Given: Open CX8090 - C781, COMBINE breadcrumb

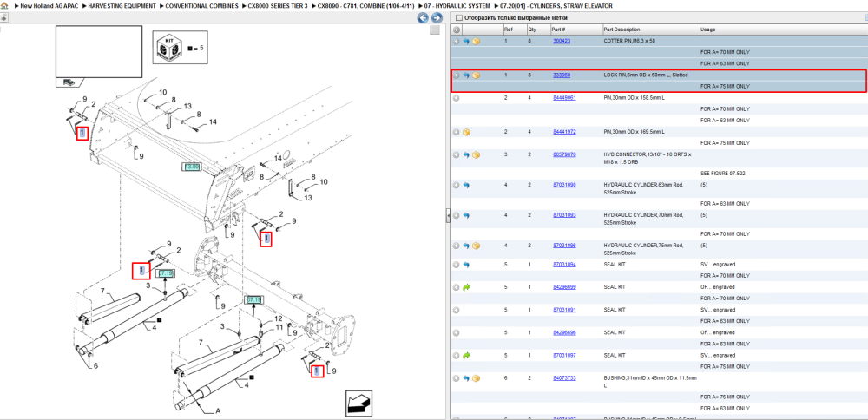Looking at the screenshot, I should [365, 5].
